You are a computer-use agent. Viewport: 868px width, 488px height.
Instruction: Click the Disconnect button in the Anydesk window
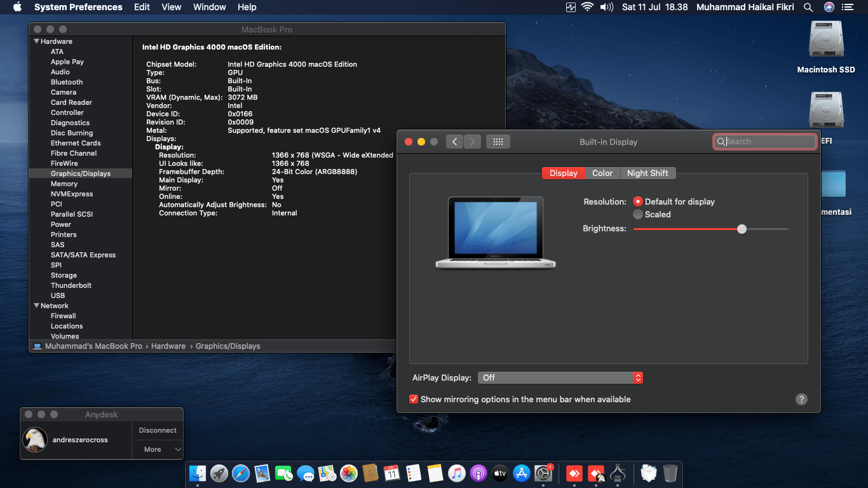point(158,430)
